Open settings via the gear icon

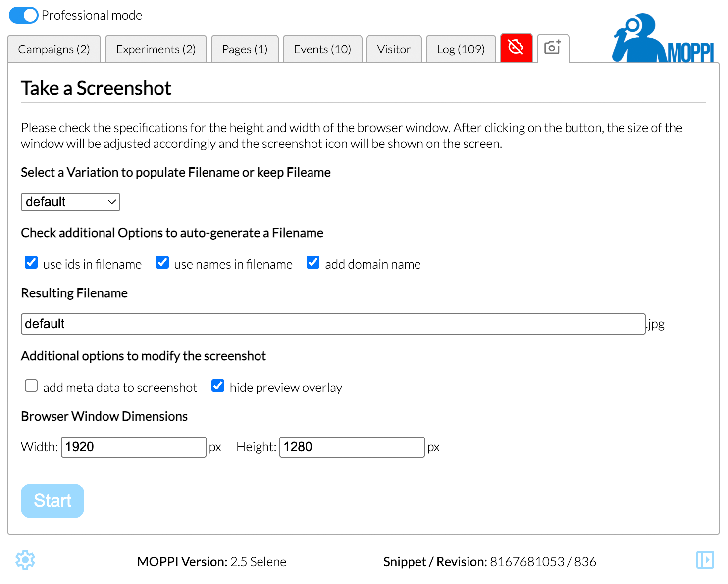(x=25, y=560)
